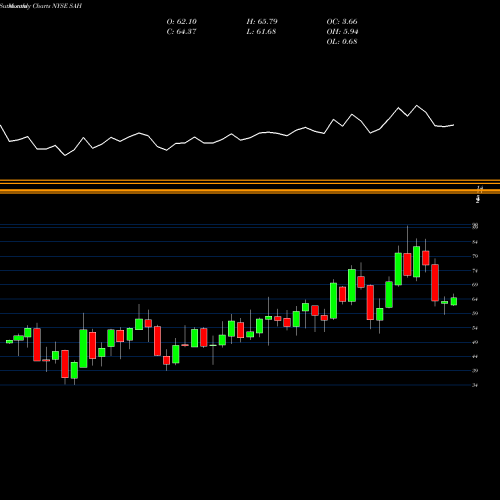Click the 'OL: 0.68' reading
Screen dimensions: 500x500
point(342,41)
